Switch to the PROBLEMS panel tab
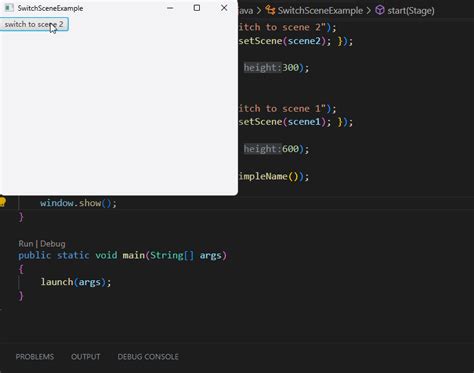The width and height of the screenshot is (474, 373). [x=35, y=357]
